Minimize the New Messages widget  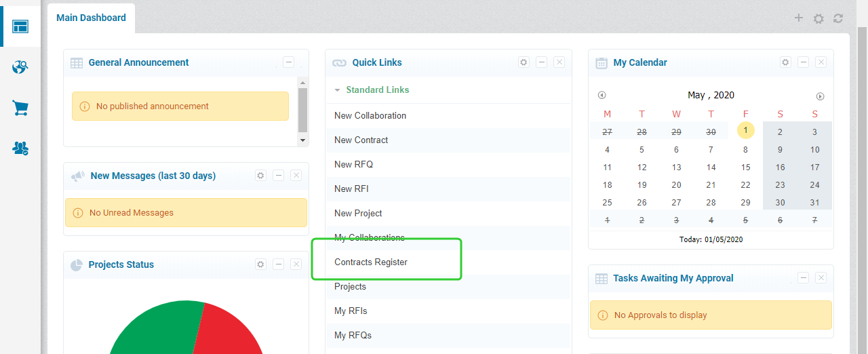click(x=278, y=176)
